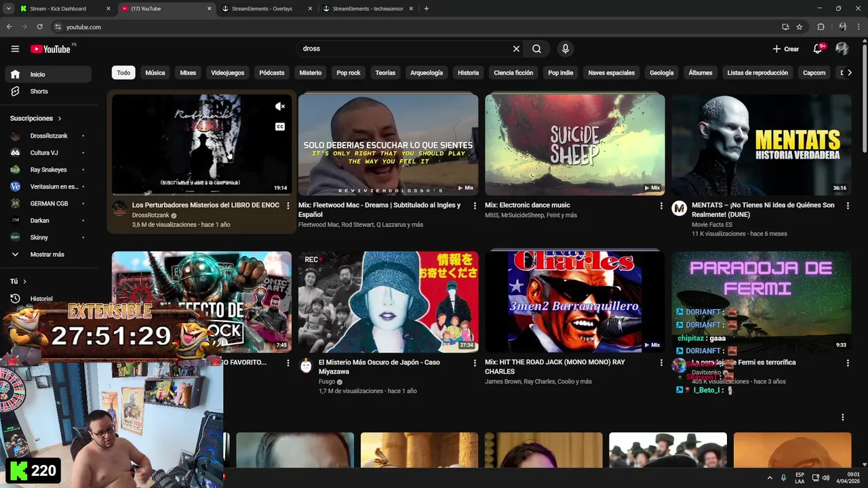Expand the Suscripciones section
The image size is (868, 488).
click(x=36, y=118)
